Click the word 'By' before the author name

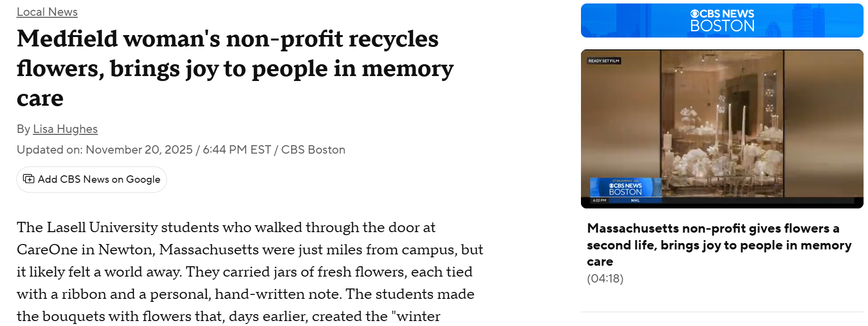[23, 129]
